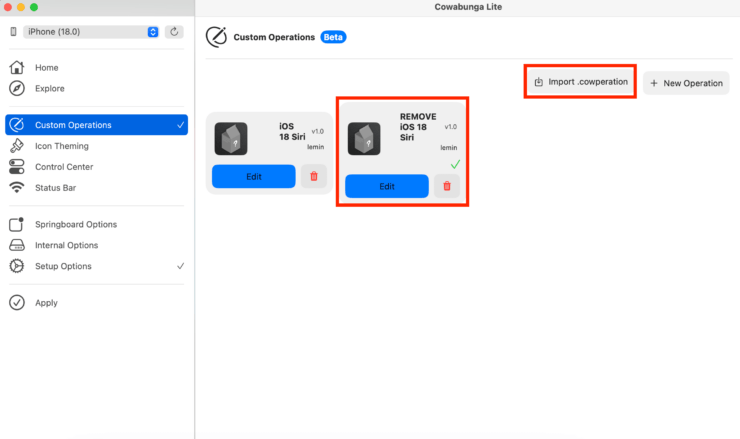Close the Cowabunga Lite window
The width and height of the screenshot is (740, 439).
point(8,7)
